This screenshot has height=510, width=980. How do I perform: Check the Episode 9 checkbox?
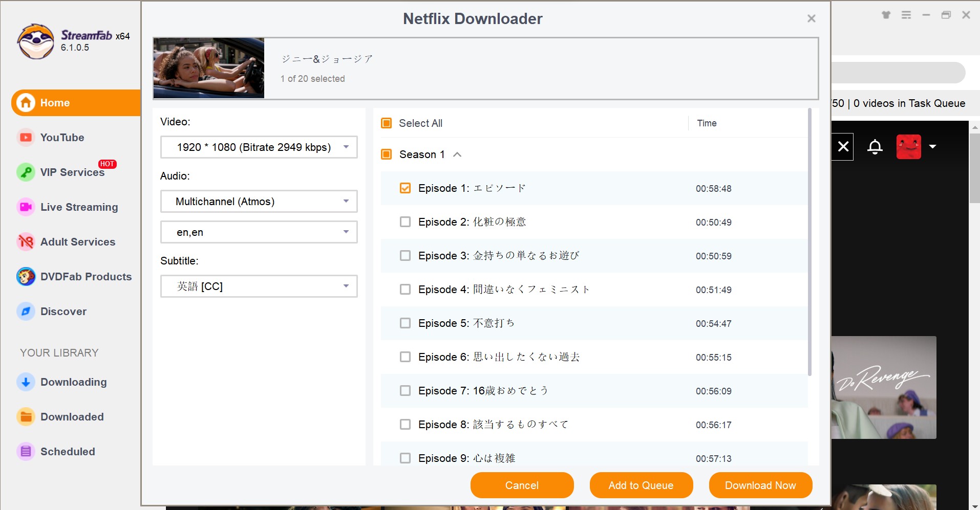pos(405,458)
